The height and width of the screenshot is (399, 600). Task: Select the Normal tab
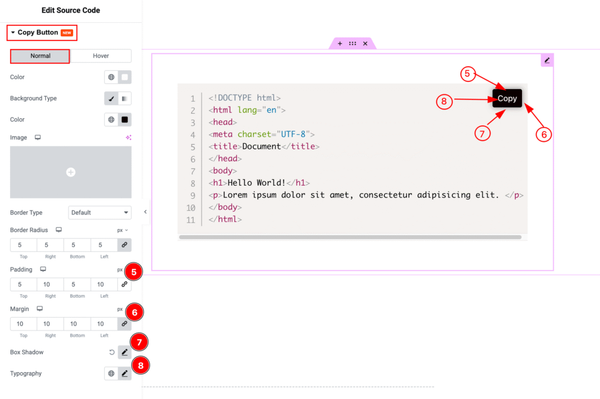(40, 56)
